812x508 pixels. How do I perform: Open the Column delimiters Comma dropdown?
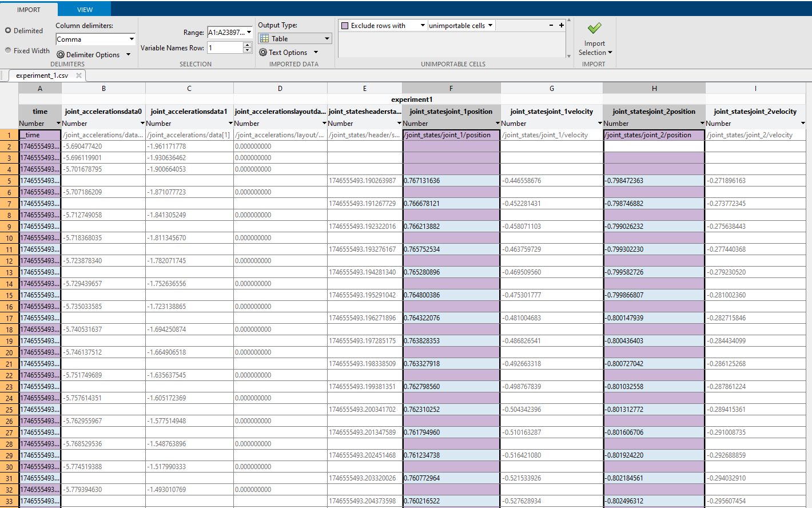point(95,39)
